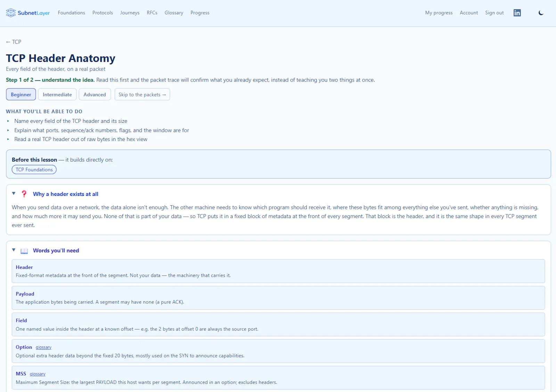Toggle dark mode moon icon
Image resolution: width=556 pixels, height=392 pixels.
541,13
